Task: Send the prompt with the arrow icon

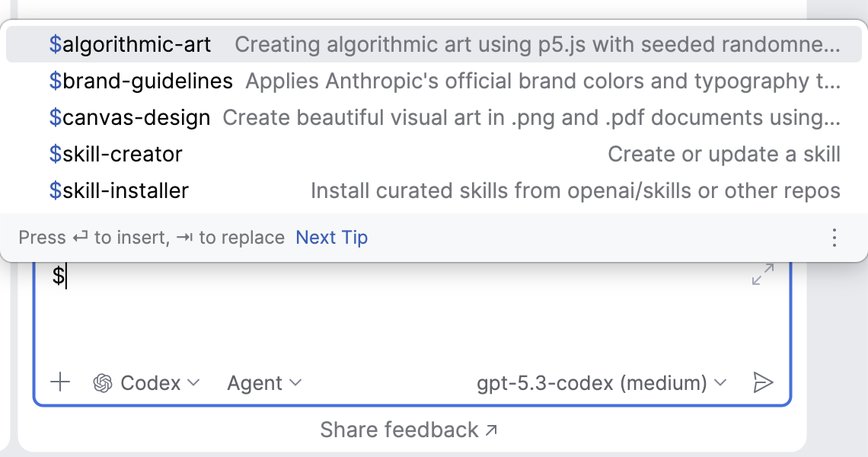Action: click(762, 382)
